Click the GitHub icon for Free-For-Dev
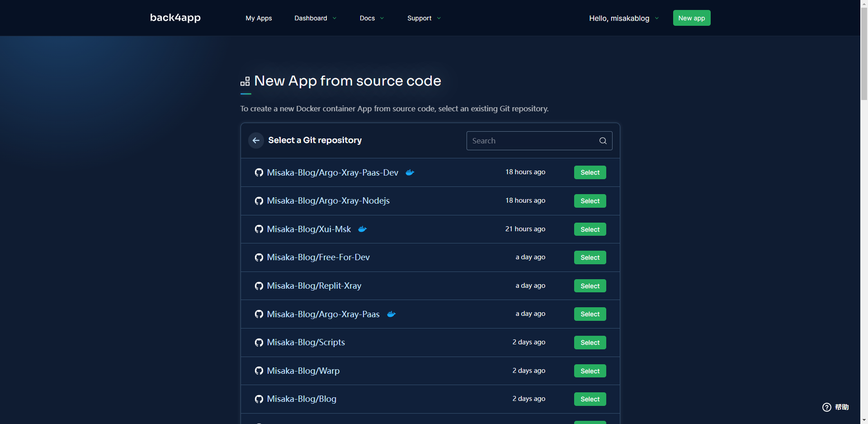 tap(259, 257)
